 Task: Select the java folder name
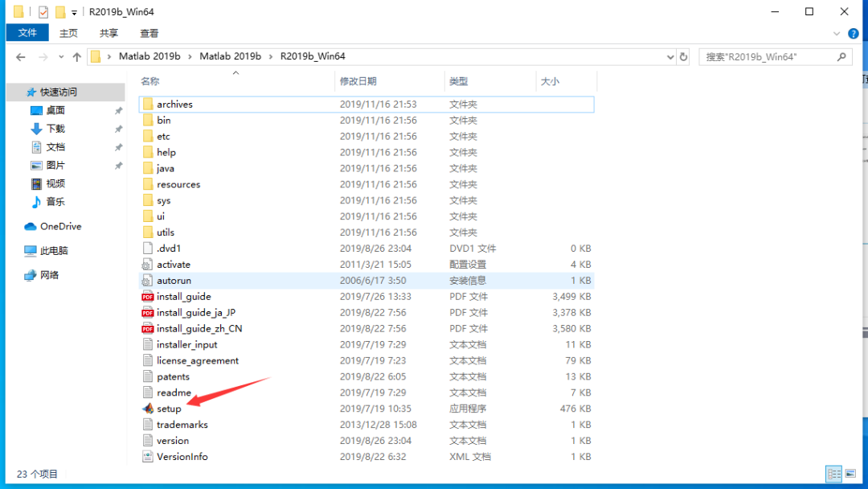[x=166, y=168]
